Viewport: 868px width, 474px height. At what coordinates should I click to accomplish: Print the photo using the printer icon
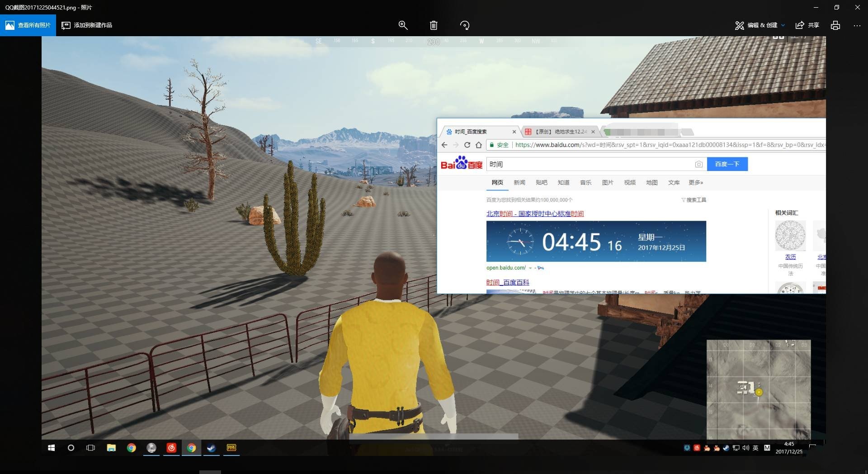pos(835,25)
